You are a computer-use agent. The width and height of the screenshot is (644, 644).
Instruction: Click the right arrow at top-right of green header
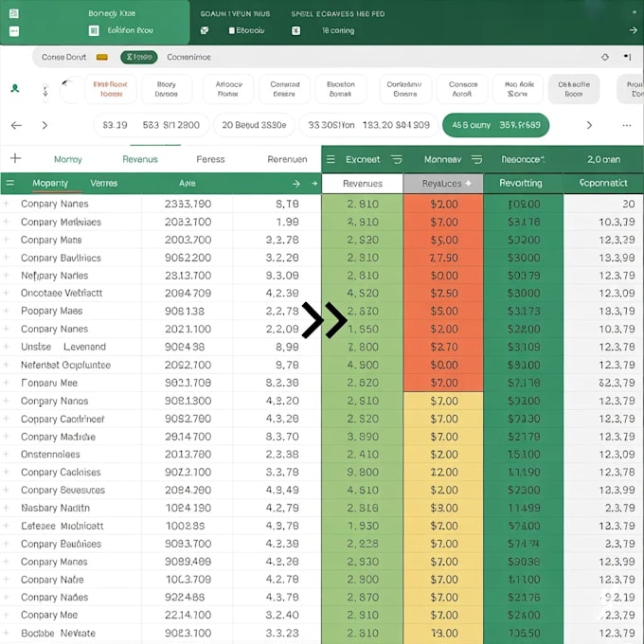coord(633,30)
